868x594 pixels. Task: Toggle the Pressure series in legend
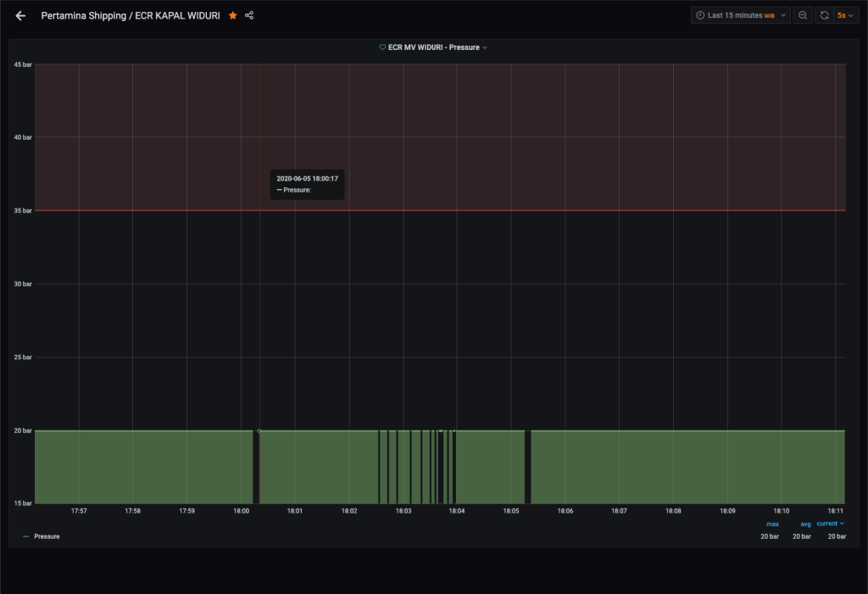(x=47, y=536)
